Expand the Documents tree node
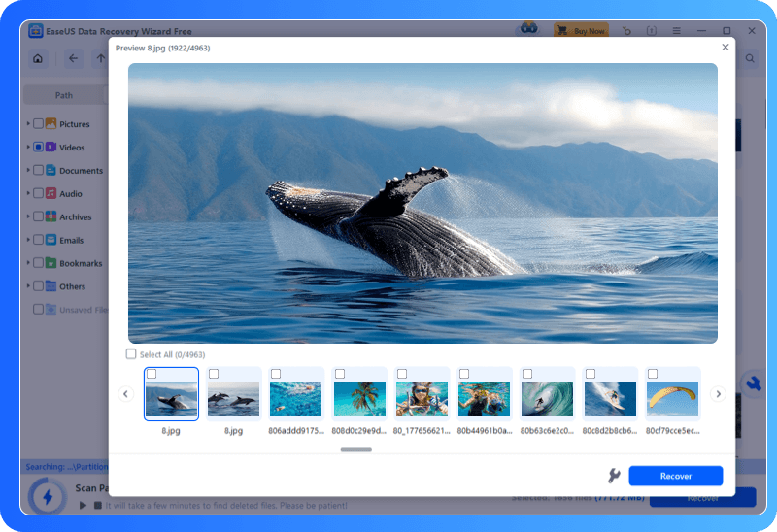Screen dimensions: 777x532 (28, 170)
